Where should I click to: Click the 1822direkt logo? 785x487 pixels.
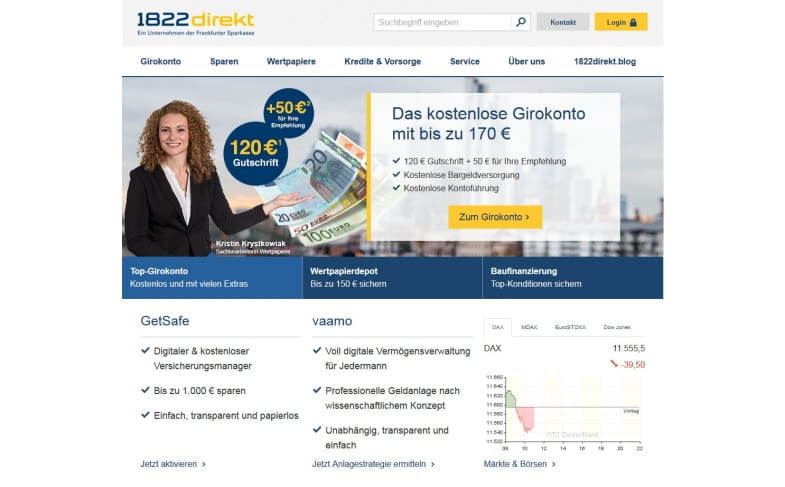pyautogui.click(x=196, y=24)
